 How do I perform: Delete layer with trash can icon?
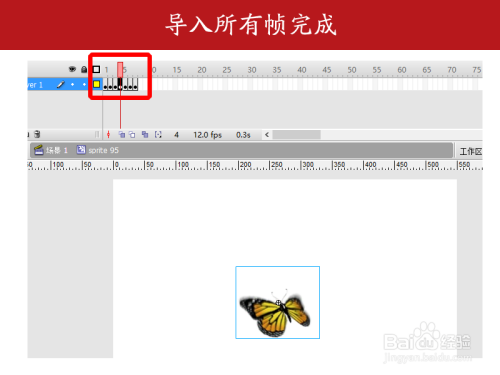pos(37,134)
